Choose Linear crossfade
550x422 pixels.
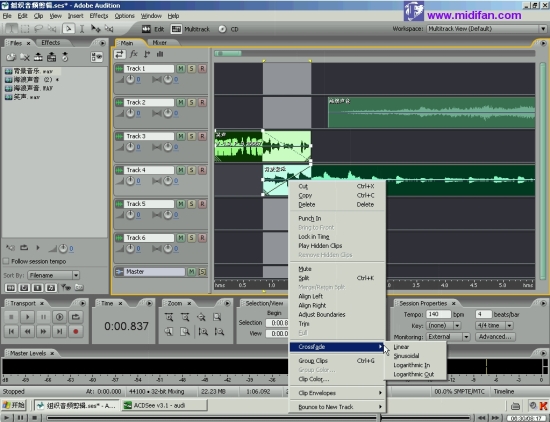pos(415,347)
